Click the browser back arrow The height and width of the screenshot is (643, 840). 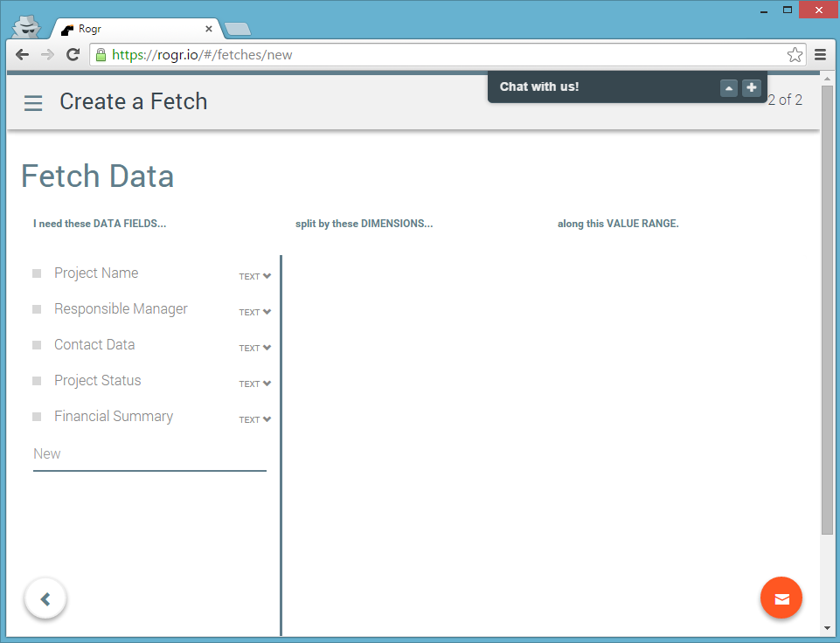21,54
